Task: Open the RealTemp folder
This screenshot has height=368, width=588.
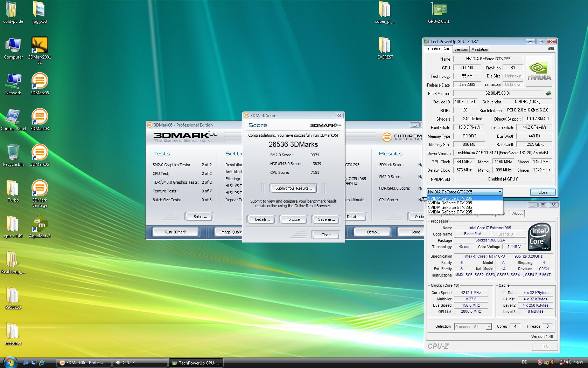Action: (13, 263)
